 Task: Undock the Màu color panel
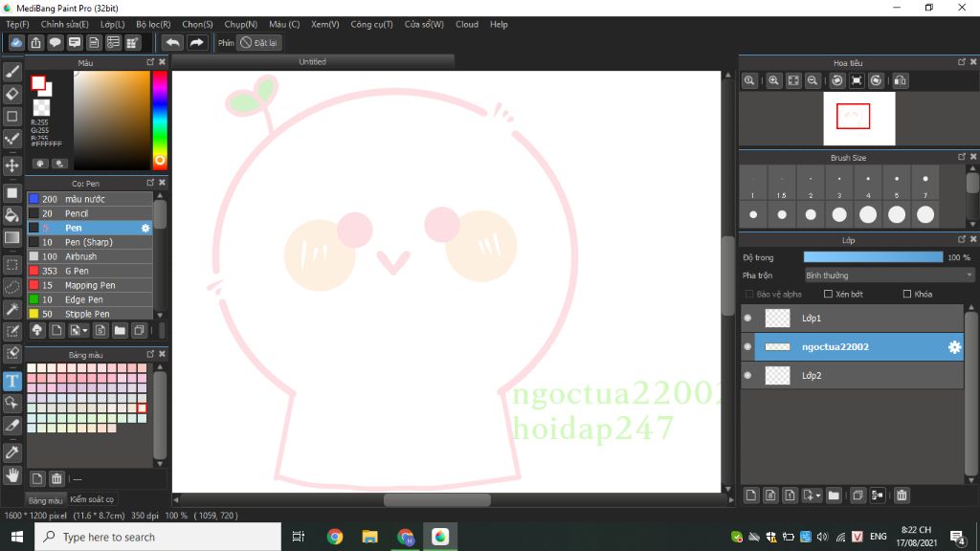coord(150,62)
